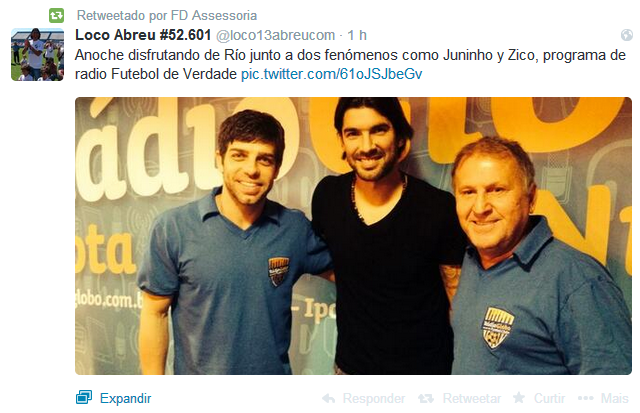Click the star icon to like

519,397
